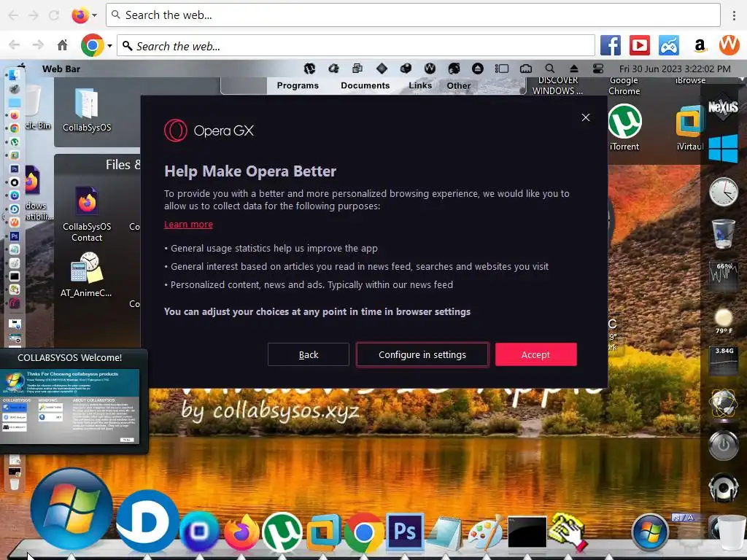Launch Firefox from bottom dock
Screen dimensions: 747x560
[x=241, y=532]
